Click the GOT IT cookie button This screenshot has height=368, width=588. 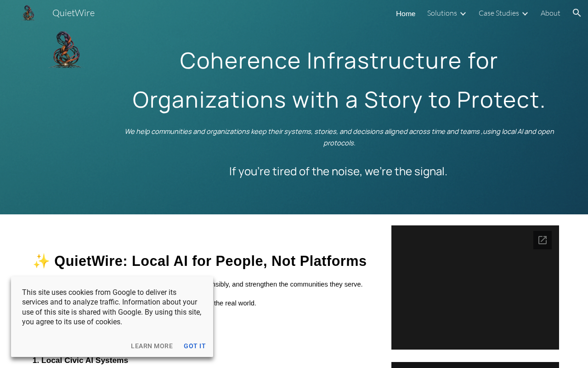[195, 346]
